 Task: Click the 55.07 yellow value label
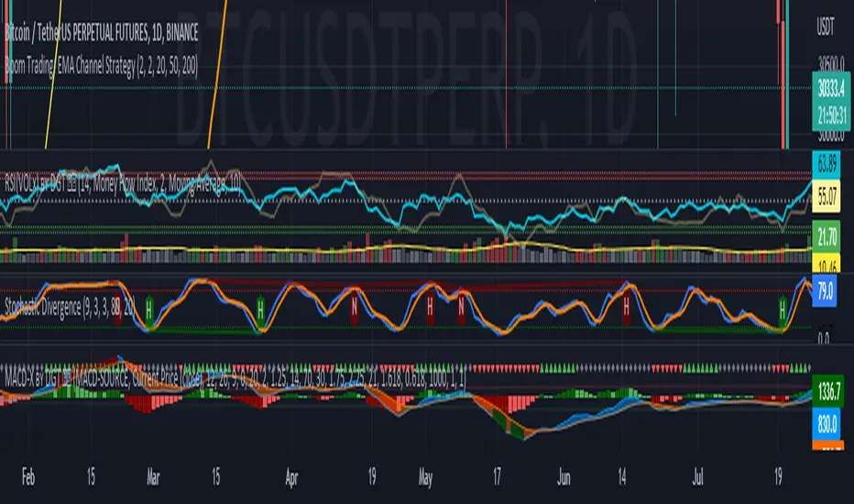click(827, 196)
